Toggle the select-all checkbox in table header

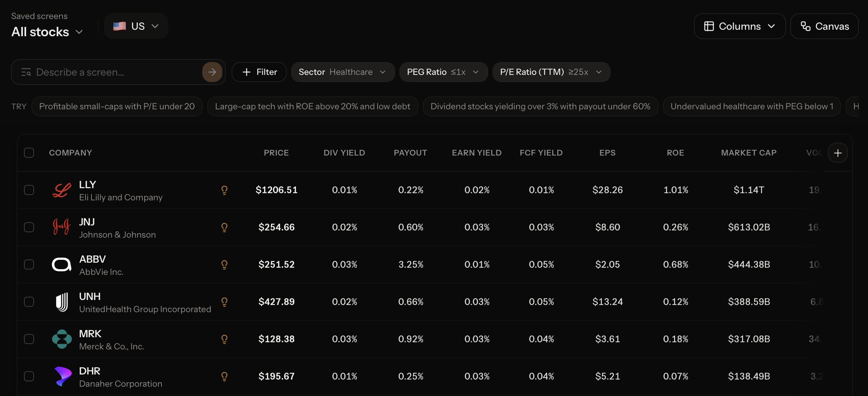[x=29, y=153]
